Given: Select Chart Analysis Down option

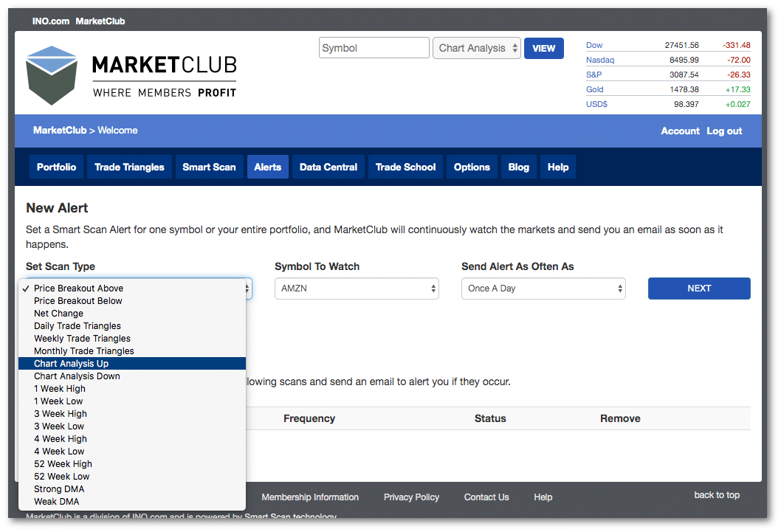Looking at the screenshot, I should tap(132, 376).
